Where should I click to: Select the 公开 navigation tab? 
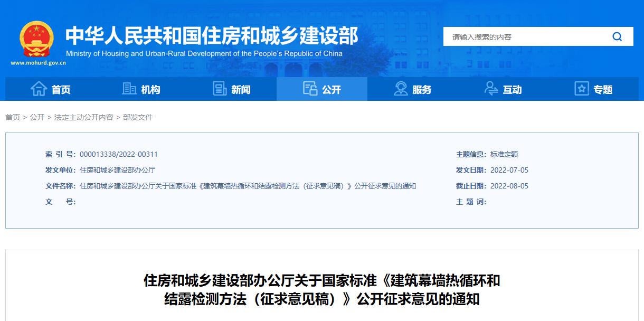322,89
